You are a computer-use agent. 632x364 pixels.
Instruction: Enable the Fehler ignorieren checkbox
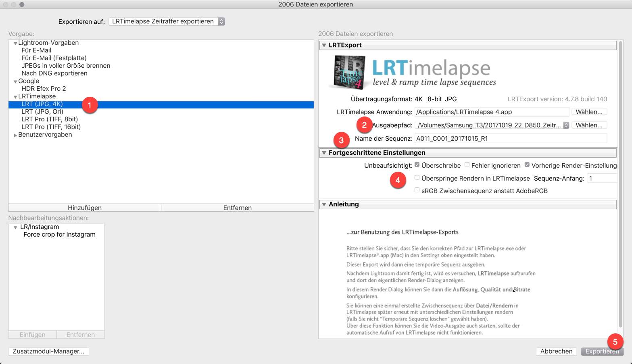pyautogui.click(x=467, y=165)
